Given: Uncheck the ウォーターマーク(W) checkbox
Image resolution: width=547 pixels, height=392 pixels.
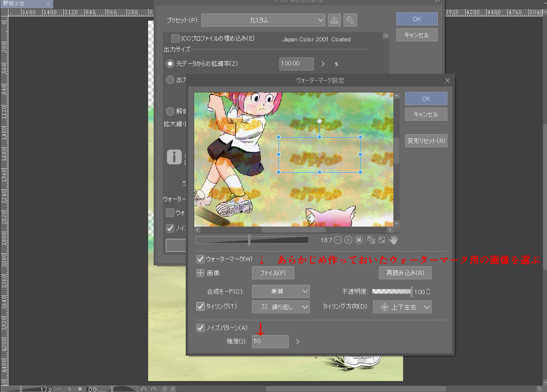Looking at the screenshot, I should (201, 259).
